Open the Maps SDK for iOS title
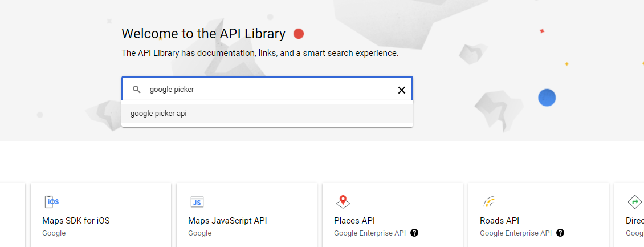 pos(76,221)
